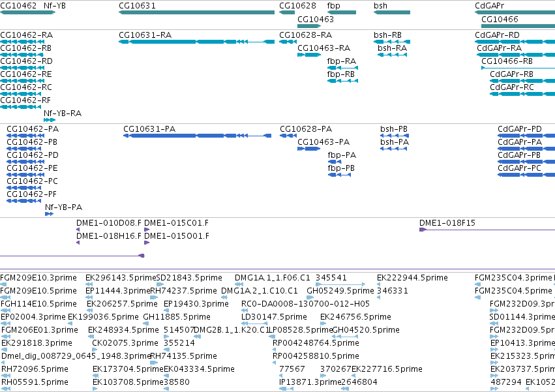Click protein CdGAPr-PC label
The height and width of the screenshot is (392, 555).
[520, 168]
